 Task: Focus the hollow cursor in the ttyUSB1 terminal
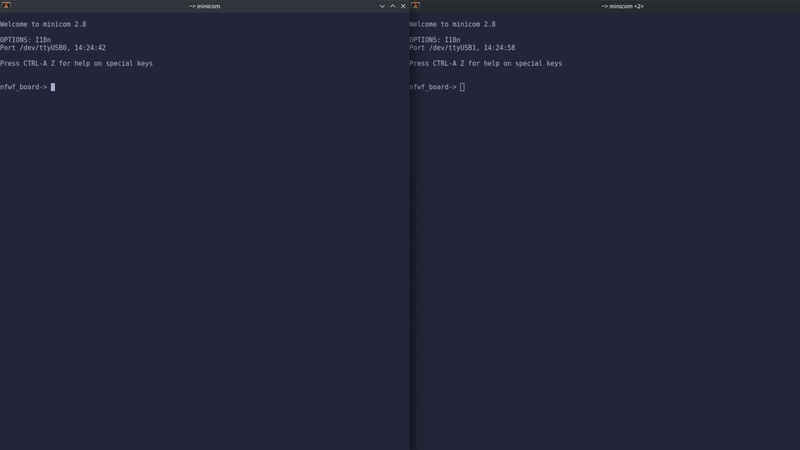point(462,87)
